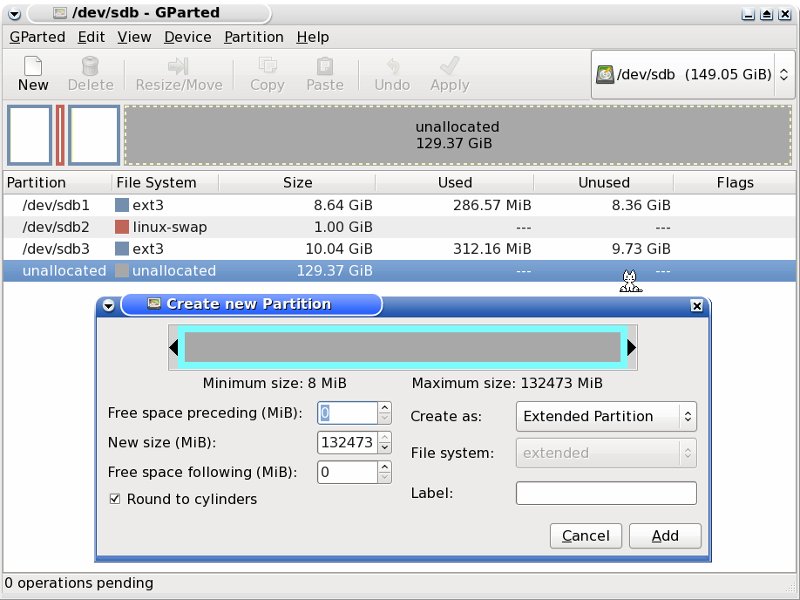Open the Create as dropdown
This screenshot has width=800, height=600.
pyautogui.click(x=606, y=416)
